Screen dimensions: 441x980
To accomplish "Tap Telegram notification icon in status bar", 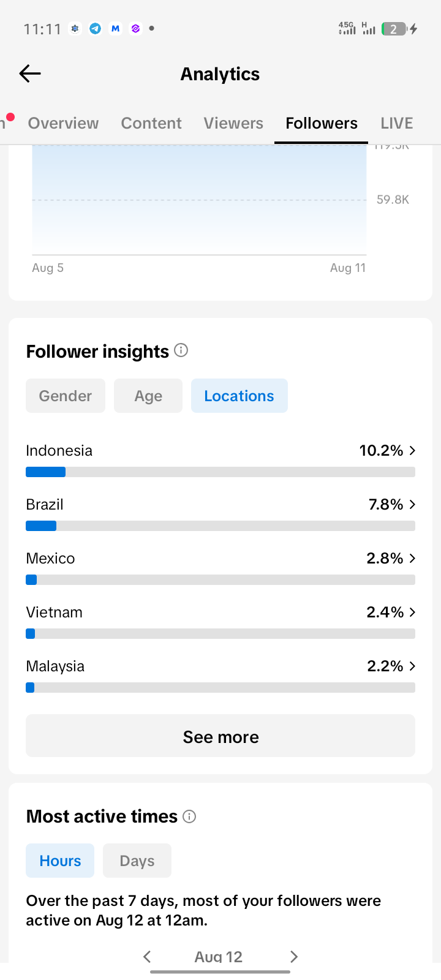I will click(95, 28).
